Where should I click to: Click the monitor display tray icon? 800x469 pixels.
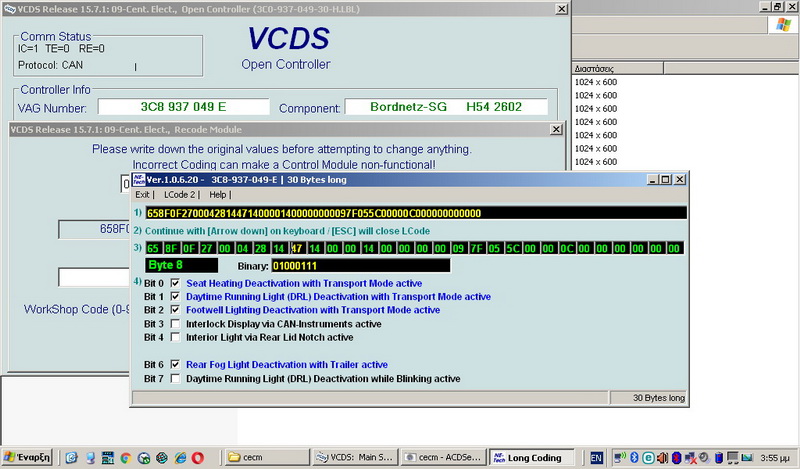[x=733, y=458]
